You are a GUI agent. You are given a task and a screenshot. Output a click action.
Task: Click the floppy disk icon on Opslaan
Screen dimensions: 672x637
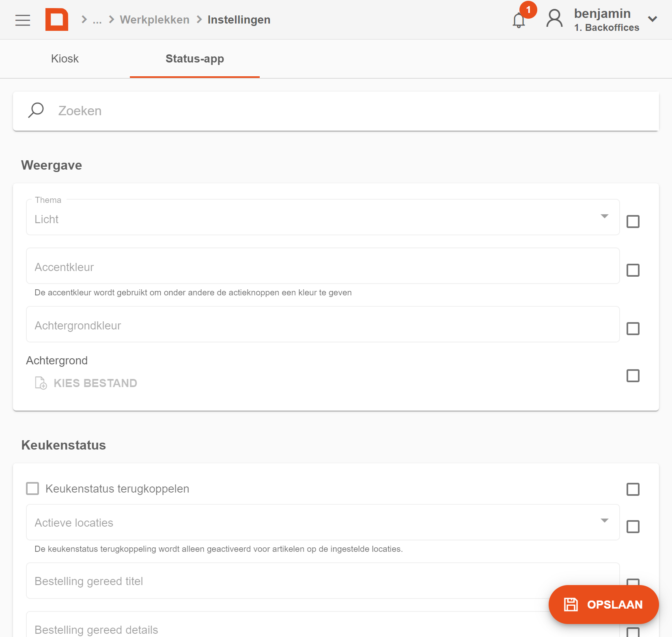pos(571,605)
